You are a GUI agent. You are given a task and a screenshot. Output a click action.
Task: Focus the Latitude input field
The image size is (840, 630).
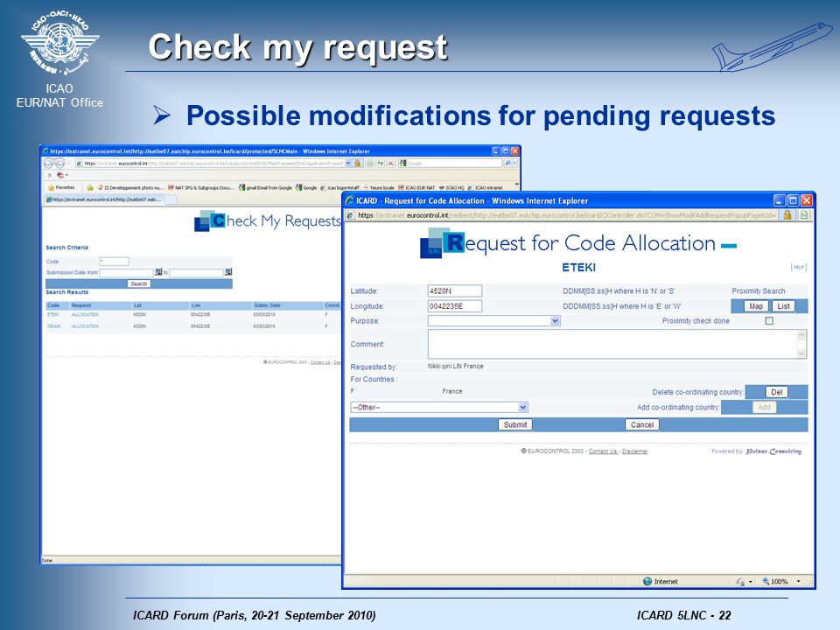(x=455, y=290)
